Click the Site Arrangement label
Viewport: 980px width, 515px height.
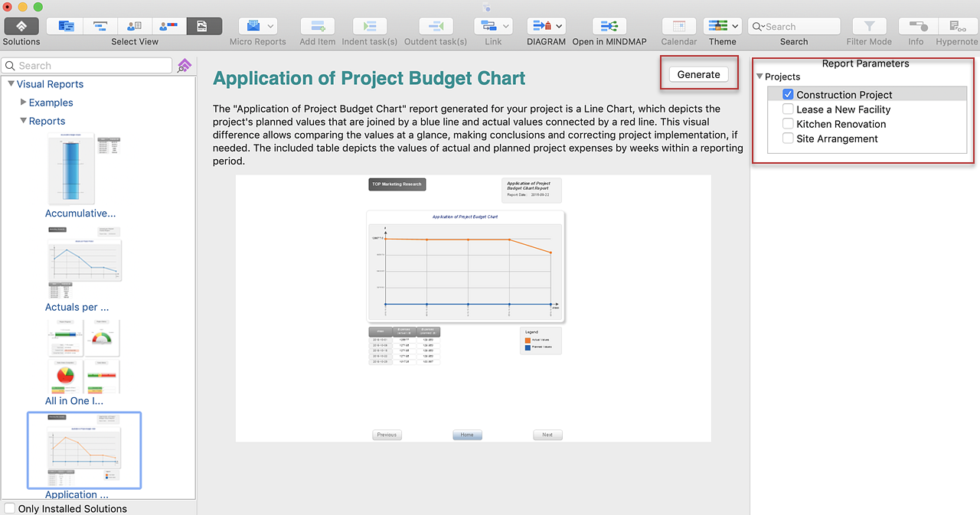pos(837,139)
